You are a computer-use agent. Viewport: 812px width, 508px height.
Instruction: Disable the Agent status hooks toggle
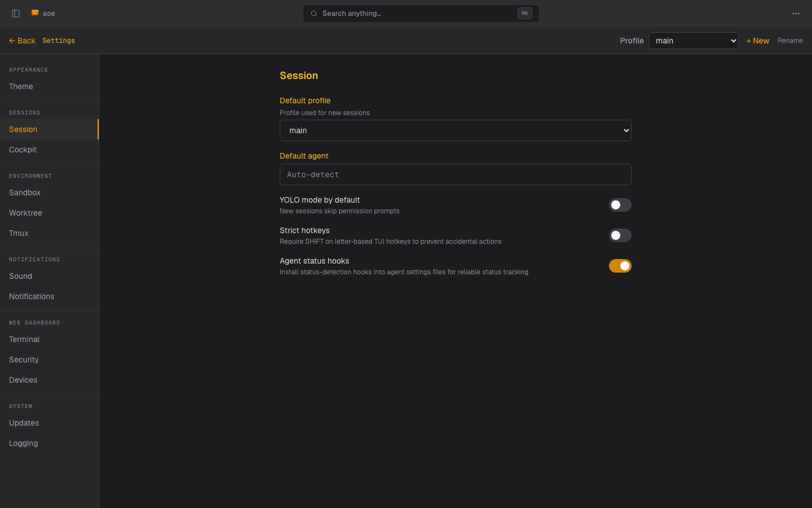point(620,266)
